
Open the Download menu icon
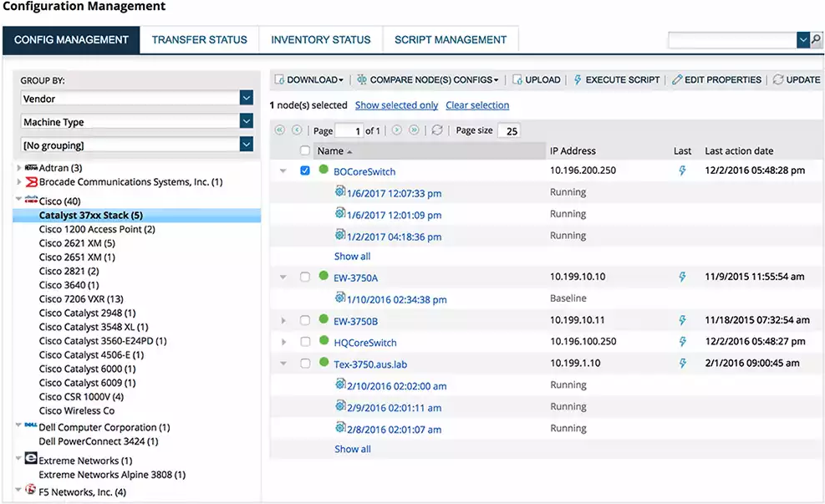point(279,79)
